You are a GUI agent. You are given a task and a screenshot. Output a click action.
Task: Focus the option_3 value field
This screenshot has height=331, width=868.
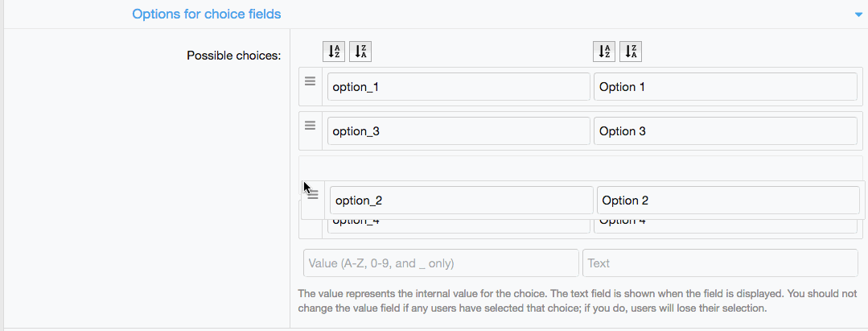coord(459,131)
